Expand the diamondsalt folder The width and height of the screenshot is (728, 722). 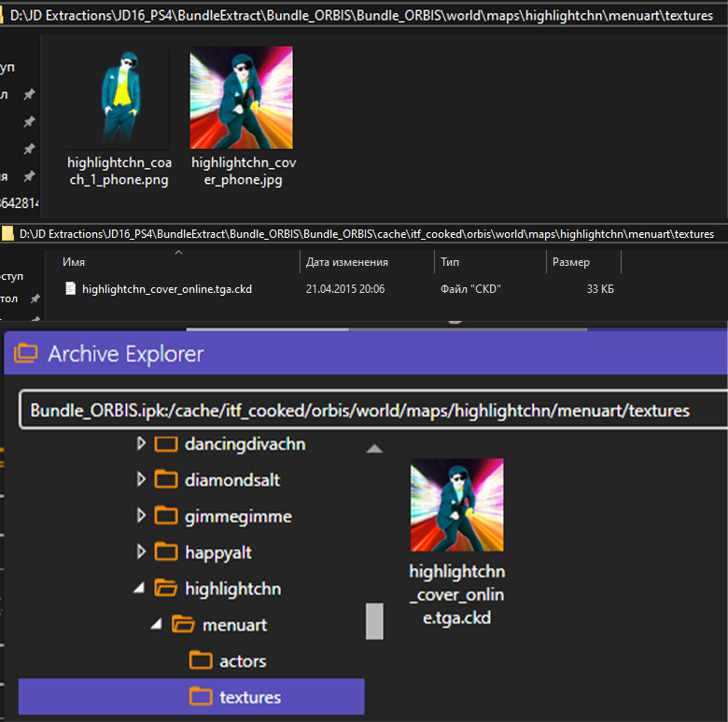[x=141, y=479]
